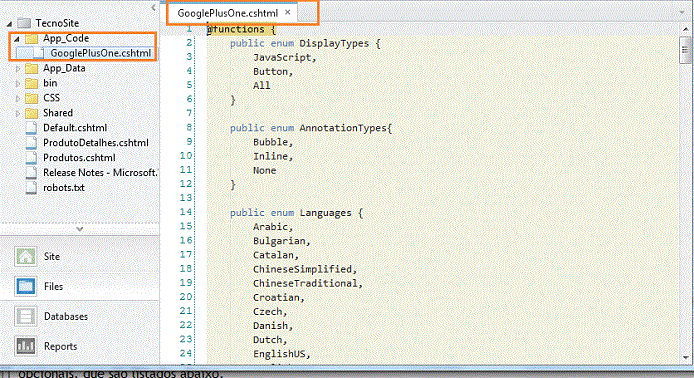Click the TecnoSite root folder icon
The width and height of the screenshot is (694, 378).
(x=24, y=23)
